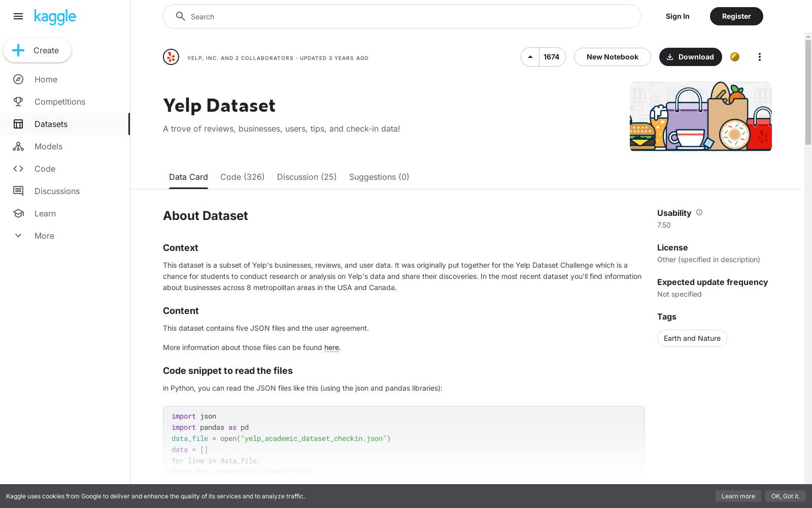Click the Create button label

click(46, 50)
